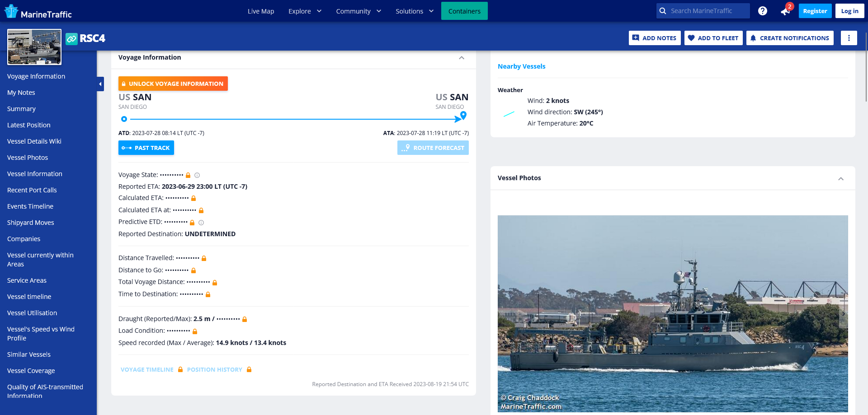Screen dimensions: 868x415
Task: Select Vessel Coverage in the sidebar
Action: pyautogui.click(x=31, y=371)
